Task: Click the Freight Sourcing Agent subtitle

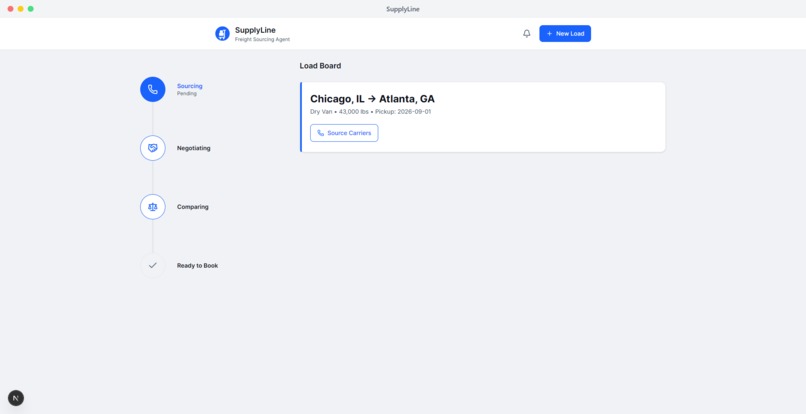Action: coord(262,40)
